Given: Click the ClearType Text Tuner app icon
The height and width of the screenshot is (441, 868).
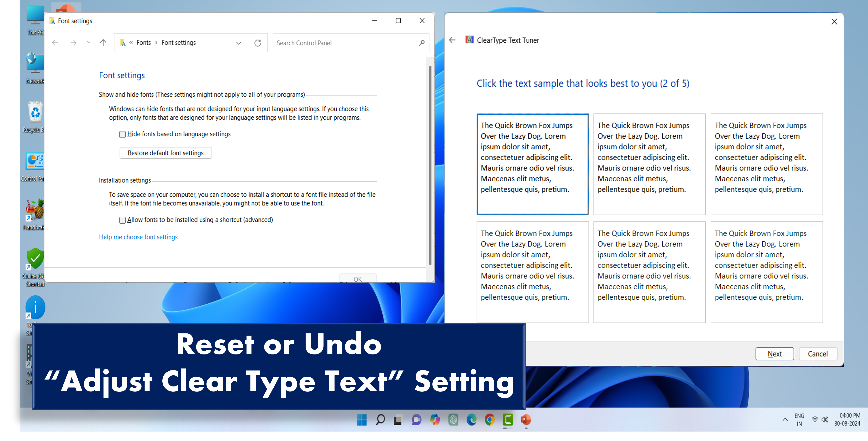Looking at the screenshot, I should tap(469, 40).
